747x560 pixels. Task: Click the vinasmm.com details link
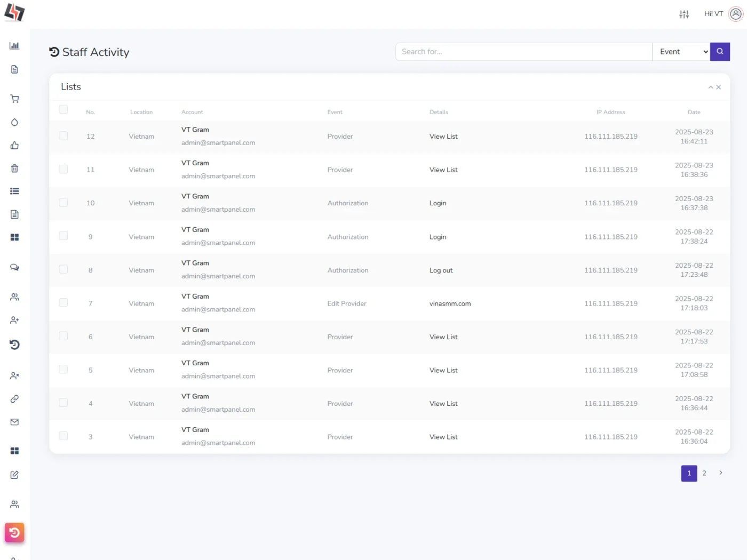450,303
